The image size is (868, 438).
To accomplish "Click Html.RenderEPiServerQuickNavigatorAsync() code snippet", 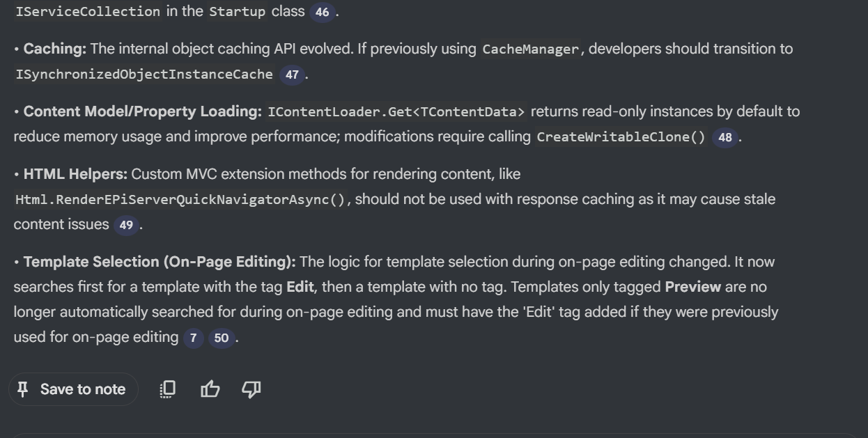I will [x=180, y=200].
